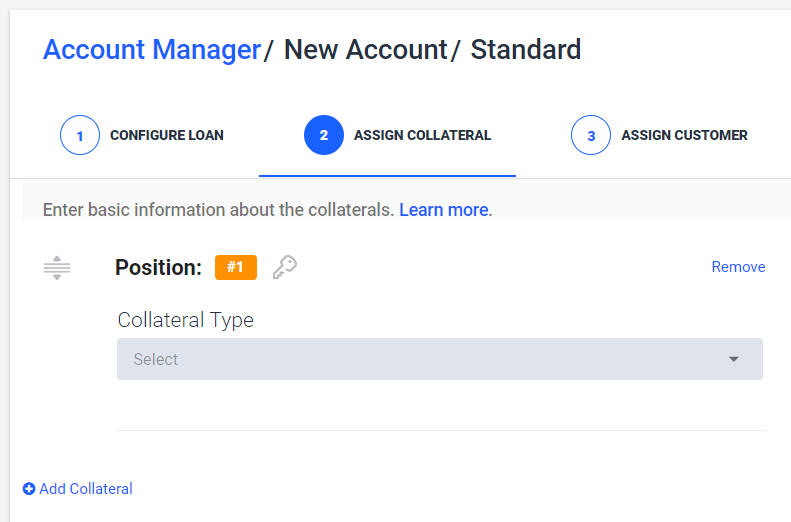The height and width of the screenshot is (522, 791).
Task: Select the step 1 circle icon
Action: pyautogui.click(x=80, y=135)
